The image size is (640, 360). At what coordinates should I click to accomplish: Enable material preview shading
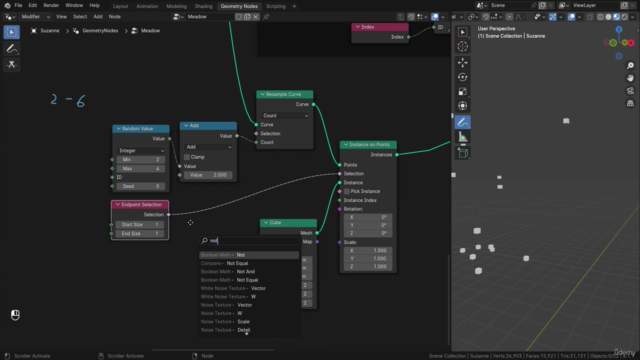click(x=616, y=17)
